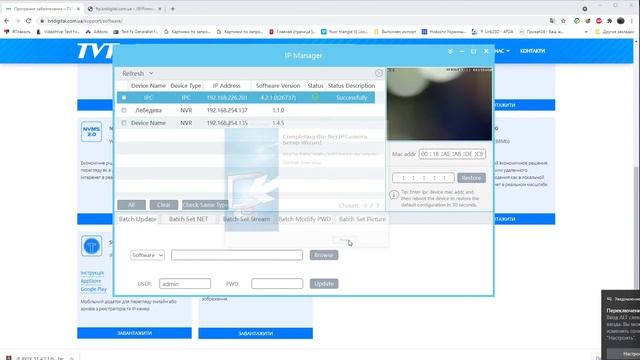Go back in the browser
Screen dimensions: 640x360
click(7, 21)
